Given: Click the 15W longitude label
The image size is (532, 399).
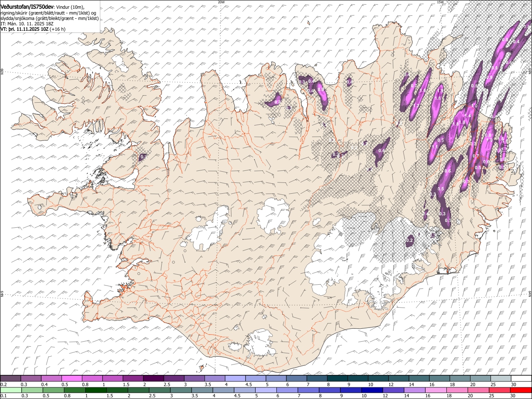Looking at the screenshot, I should coord(440,2).
